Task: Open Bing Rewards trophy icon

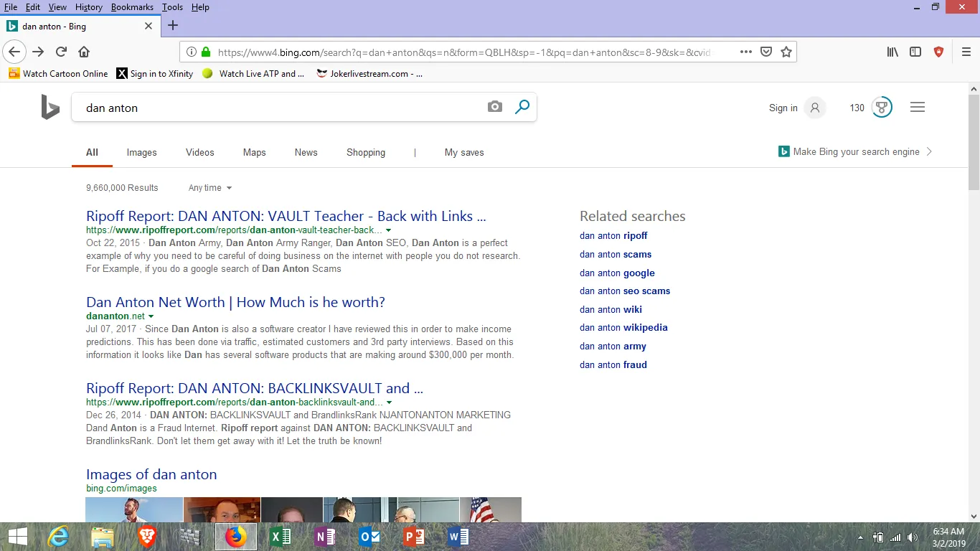Action: tap(882, 108)
